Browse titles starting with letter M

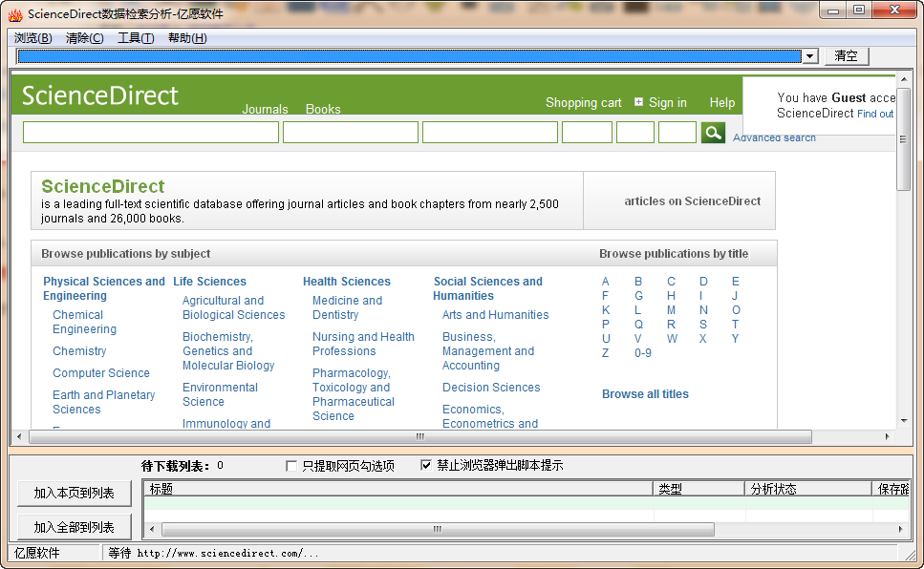pyautogui.click(x=671, y=310)
